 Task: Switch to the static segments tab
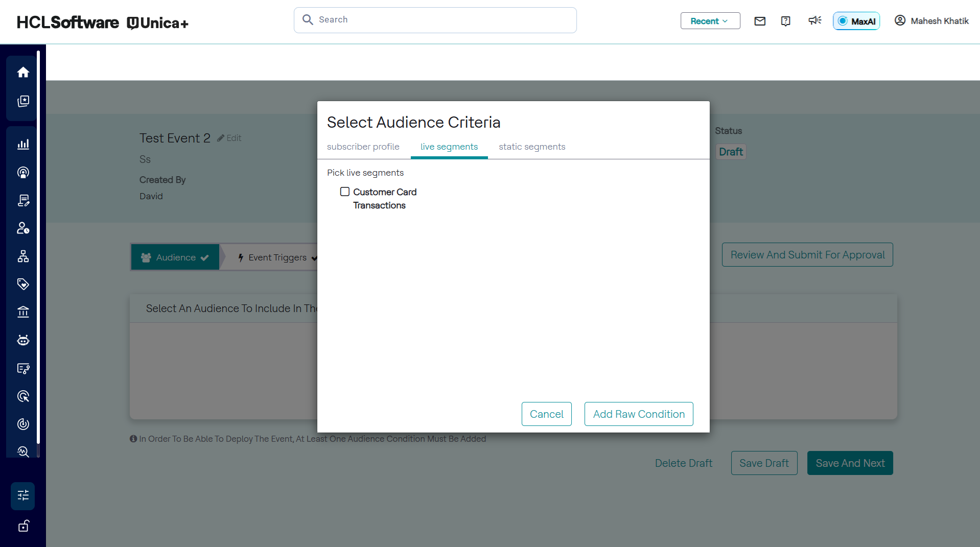click(532, 147)
